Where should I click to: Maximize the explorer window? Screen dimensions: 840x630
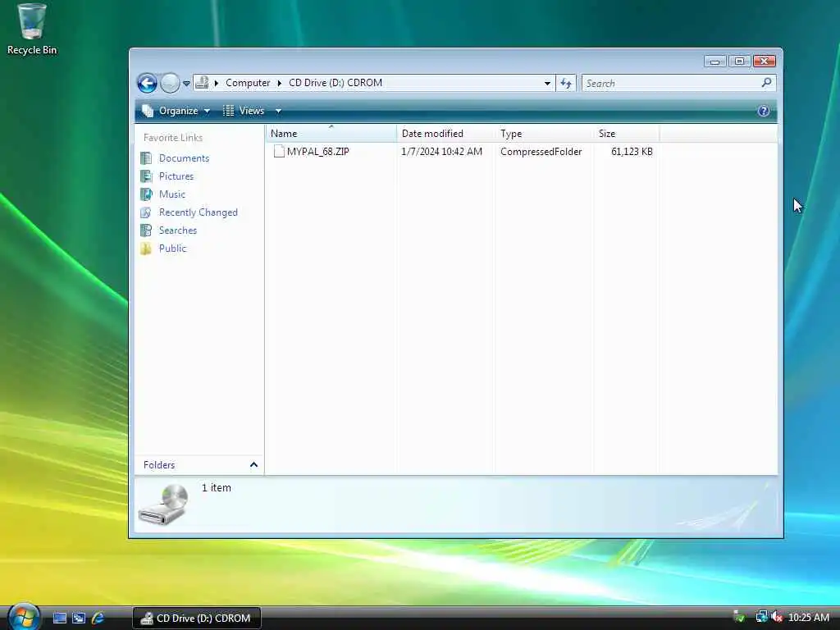[739, 62]
